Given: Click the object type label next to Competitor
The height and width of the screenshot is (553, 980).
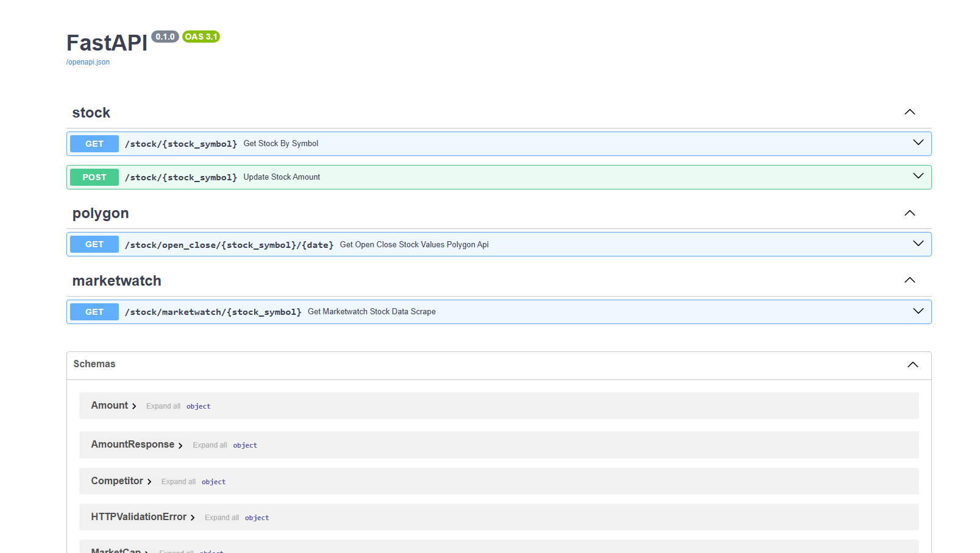Looking at the screenshot, I should point(213,481).
